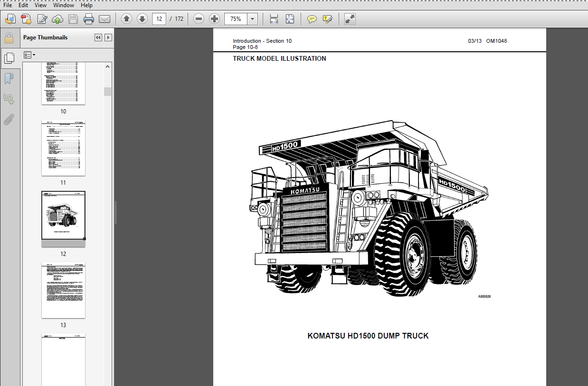Open the View menu
The width and height of the screenshot is (588, 386).
click(40, 5)
